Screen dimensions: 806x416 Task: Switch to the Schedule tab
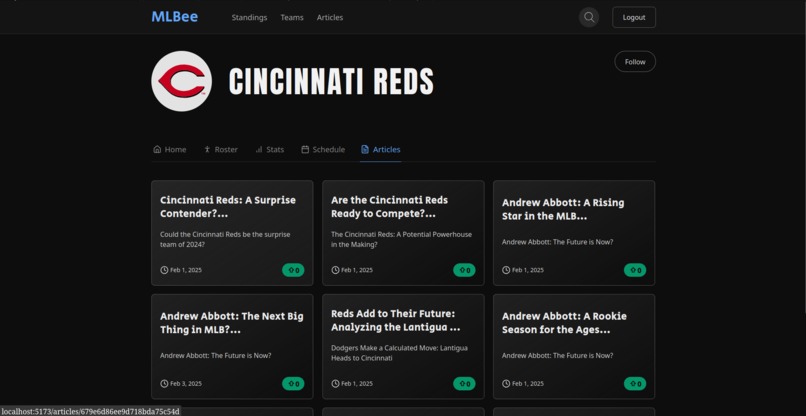coord(323,150)
